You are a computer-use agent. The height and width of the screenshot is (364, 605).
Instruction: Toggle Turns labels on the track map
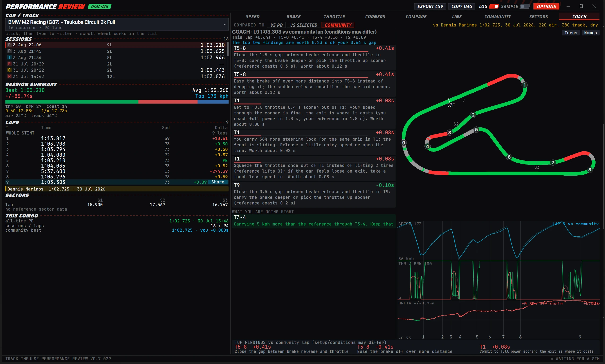(x=571, y=33)
